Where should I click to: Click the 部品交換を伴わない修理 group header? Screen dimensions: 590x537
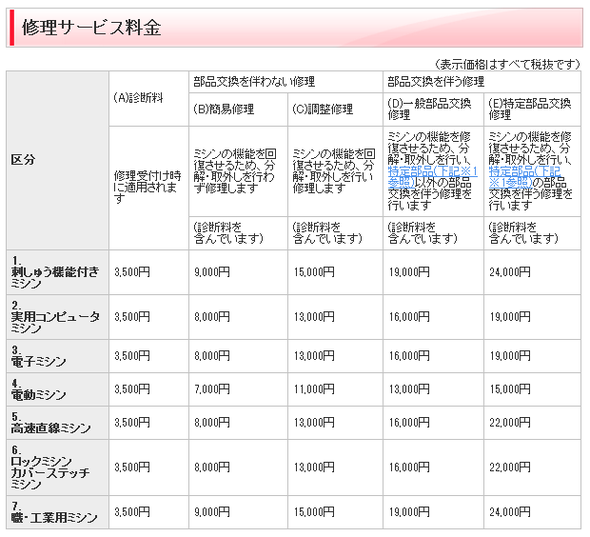[x=254, y=82]
